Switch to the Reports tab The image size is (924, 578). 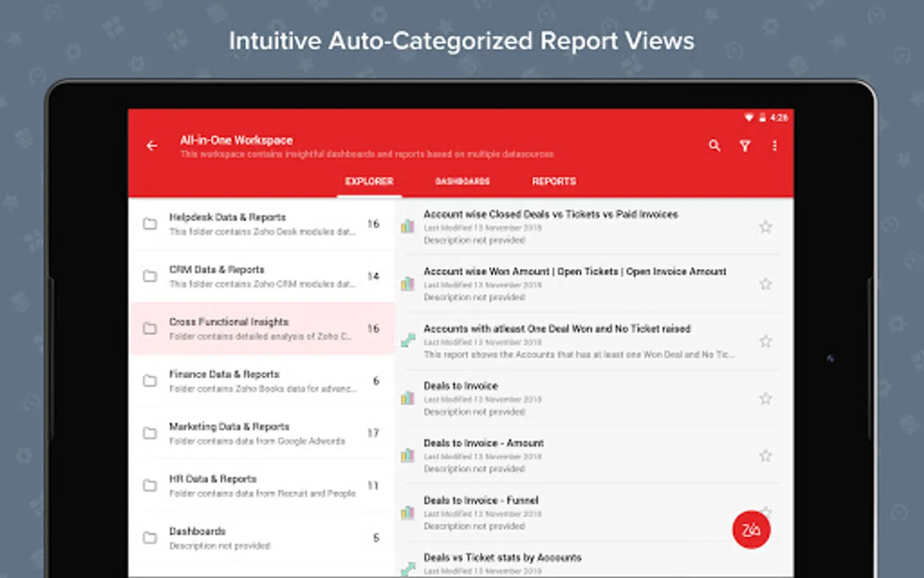pos(554,182)
